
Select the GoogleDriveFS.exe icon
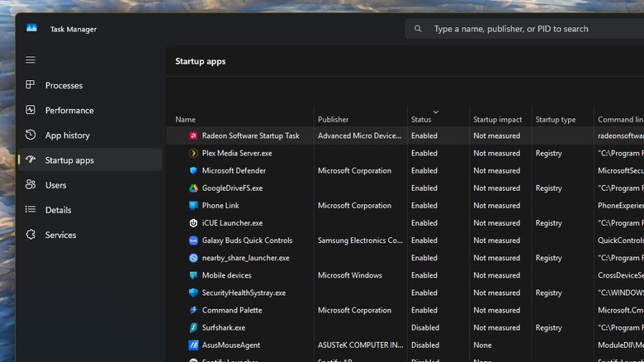point(193,188)
